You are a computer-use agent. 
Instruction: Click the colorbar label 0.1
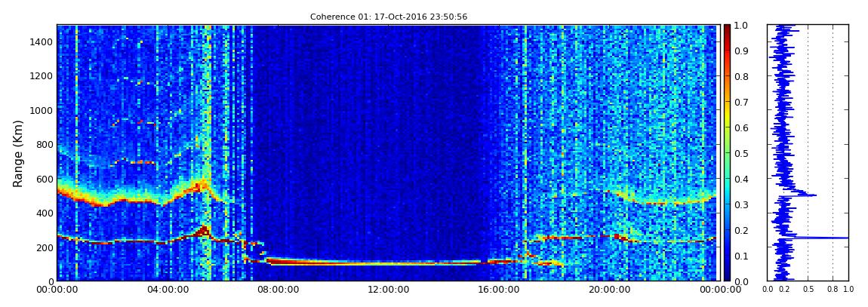tap(740, 256)
